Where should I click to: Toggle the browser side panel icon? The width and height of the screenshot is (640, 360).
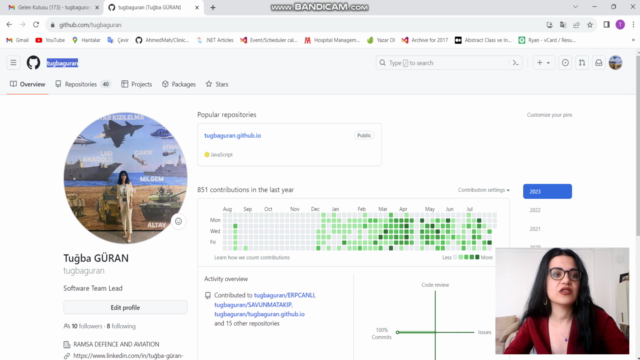pyautogui.click(x=607, y=25)
